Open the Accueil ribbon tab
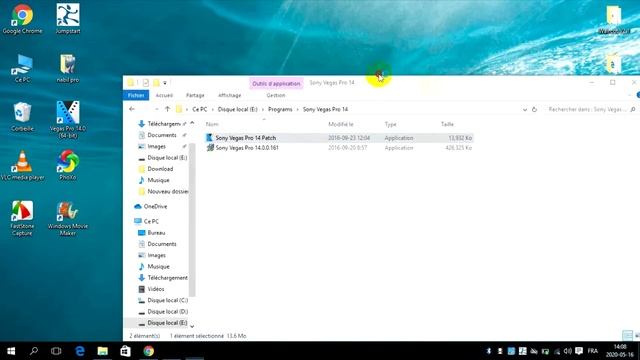 [164, 95]
